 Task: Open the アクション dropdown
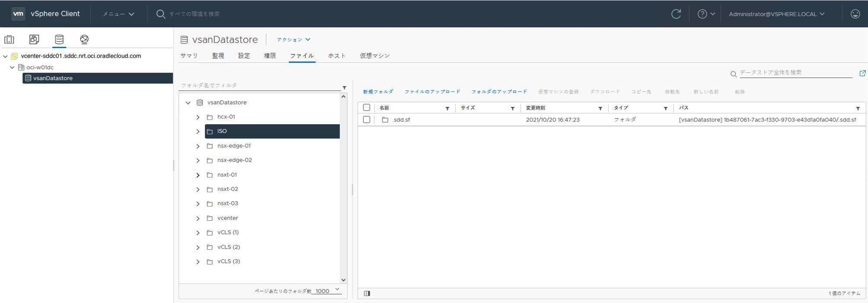coord(294,40)
